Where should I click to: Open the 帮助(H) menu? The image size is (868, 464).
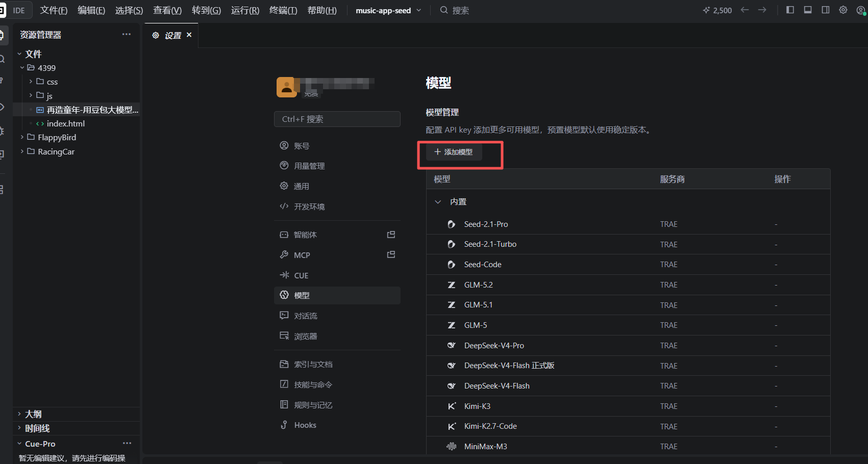tap(322, 10)
